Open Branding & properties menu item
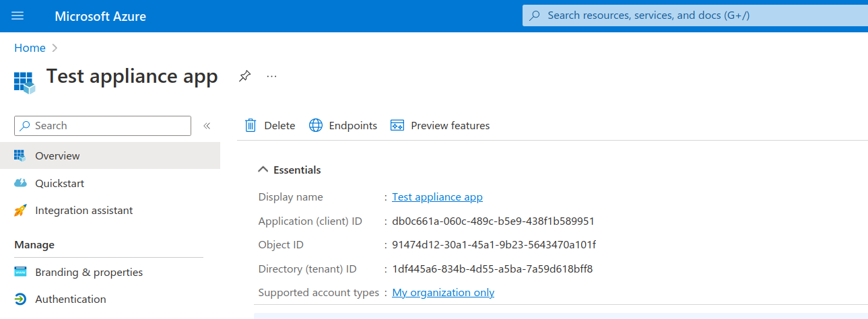Viewport: 868px width, 319px height. (89, 273)
